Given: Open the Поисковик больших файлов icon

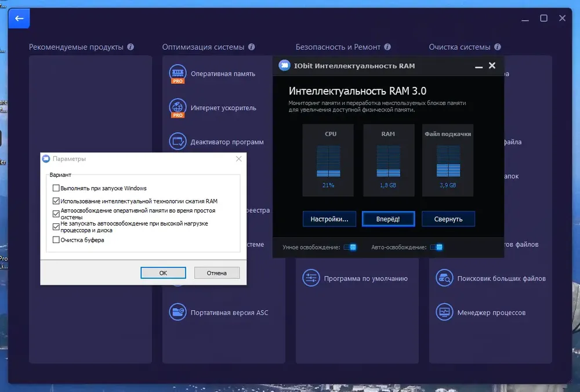Looking at the screenshot, I should (444, 278).
